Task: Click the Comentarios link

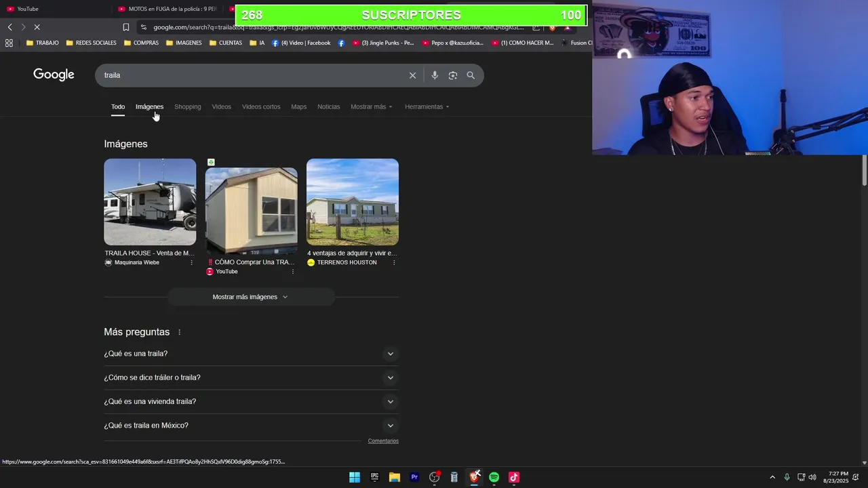Action: tap(383, 441)
